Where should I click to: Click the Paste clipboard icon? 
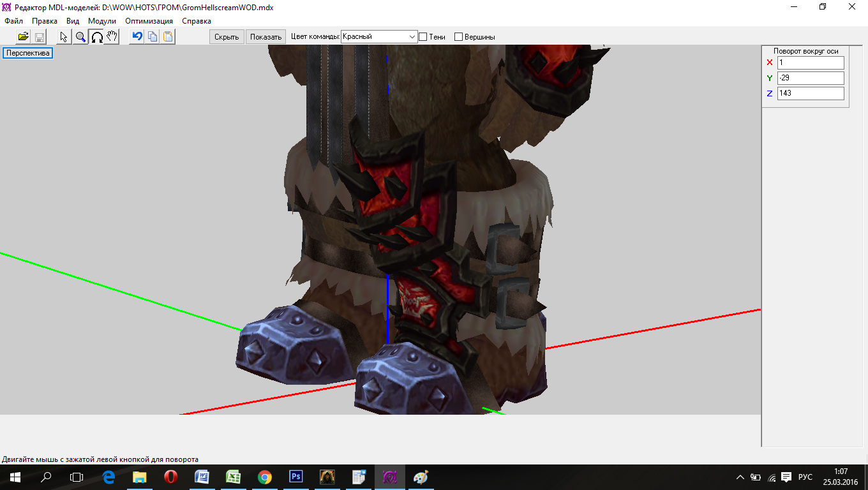(x=168, y=36)
